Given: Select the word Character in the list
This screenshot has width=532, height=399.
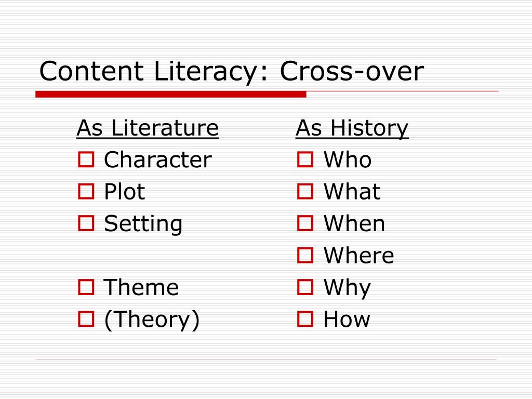Looking at the screenshot, I should (158, 159).
